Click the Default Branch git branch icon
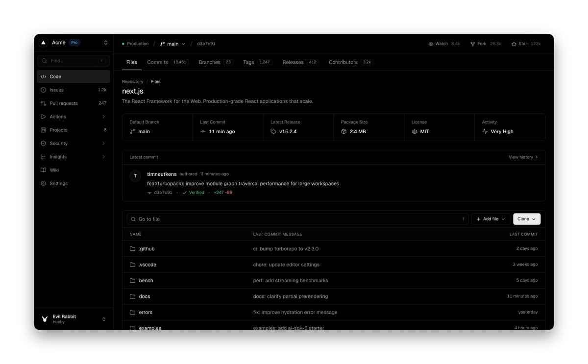This screenshot has height=364, width=588. coord(132,131)
